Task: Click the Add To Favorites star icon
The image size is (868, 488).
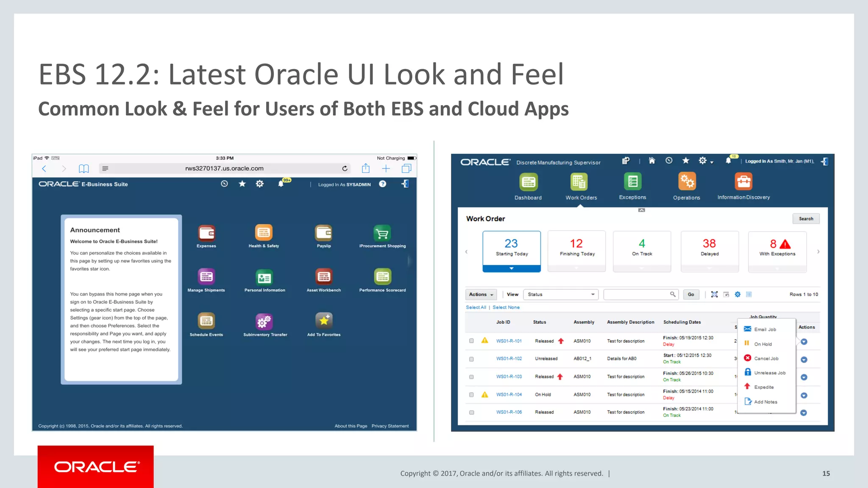Action: pyautogui.click(x=324, y=321)
